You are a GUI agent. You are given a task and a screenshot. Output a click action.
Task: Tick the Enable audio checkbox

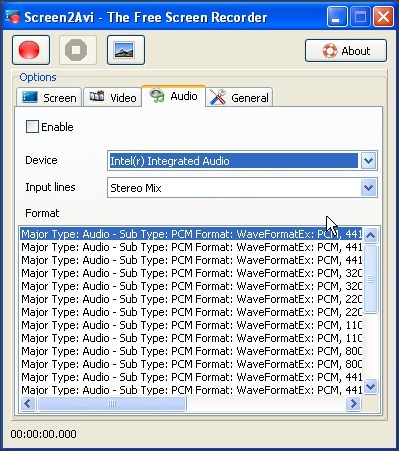tap(32, 127)
